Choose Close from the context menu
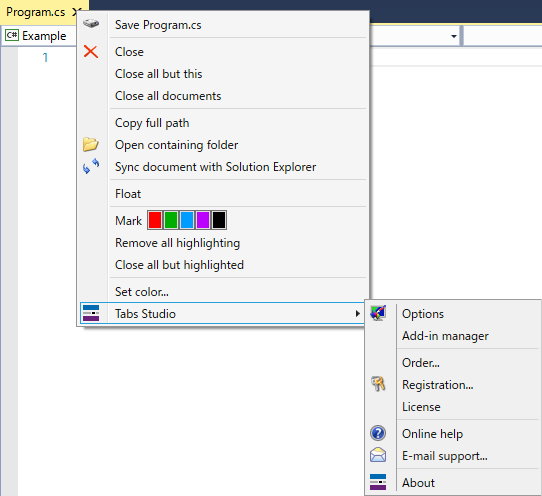The image size is (542, 496). pyautogui.click(x=223, y=52)
